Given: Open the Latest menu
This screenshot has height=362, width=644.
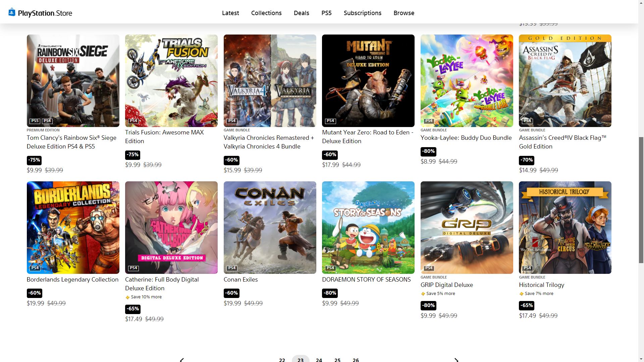Looking at the screenshot, I should (x=230, y=13).
